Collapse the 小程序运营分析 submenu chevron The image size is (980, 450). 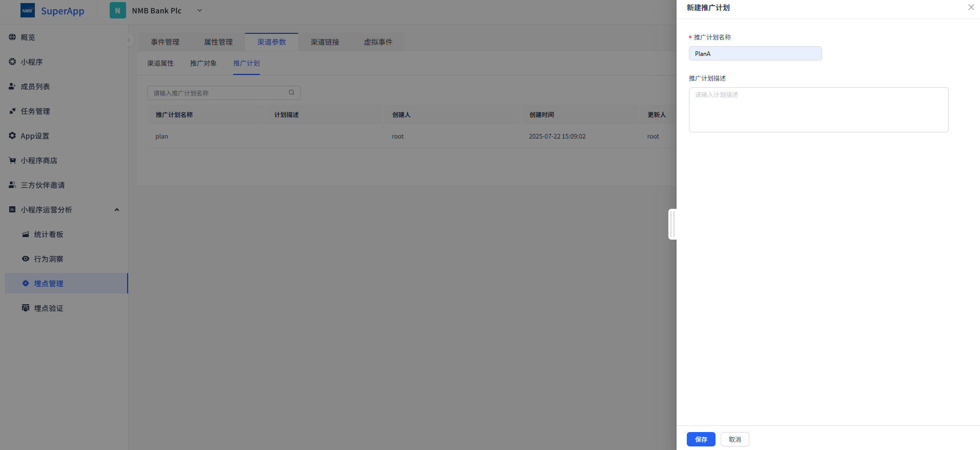(x=117, y=209)
